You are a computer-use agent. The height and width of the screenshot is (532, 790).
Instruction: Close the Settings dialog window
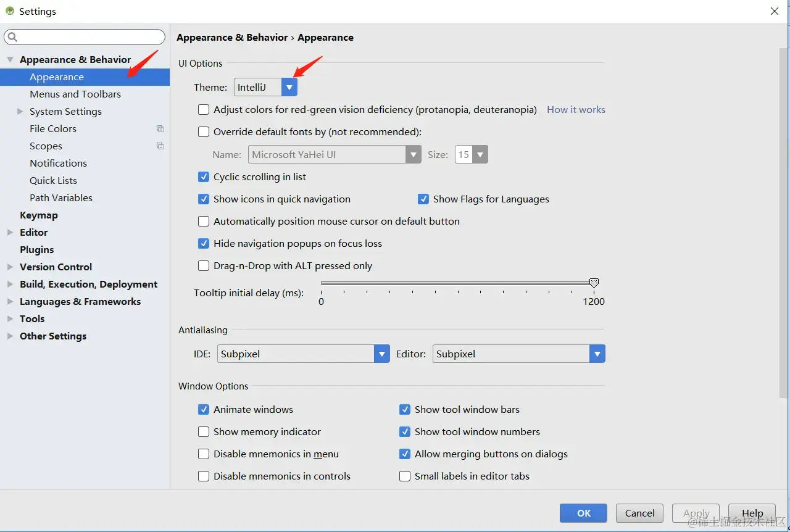[775, 11]
